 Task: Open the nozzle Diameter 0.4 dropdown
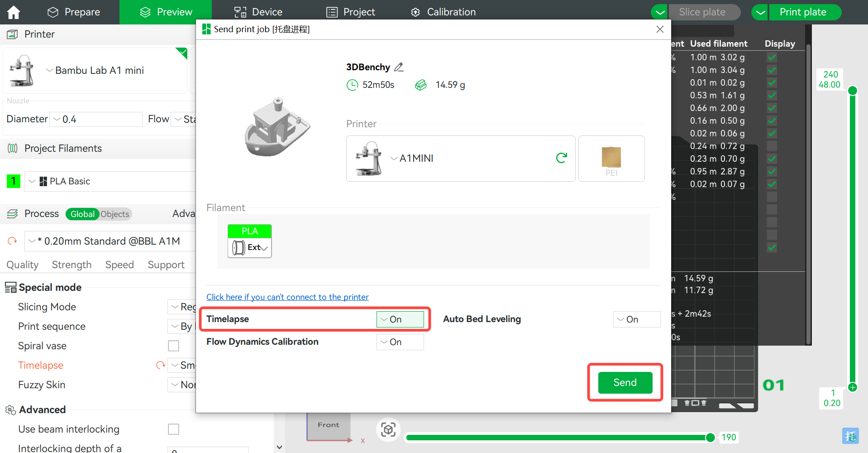click(x=96, y=119)
